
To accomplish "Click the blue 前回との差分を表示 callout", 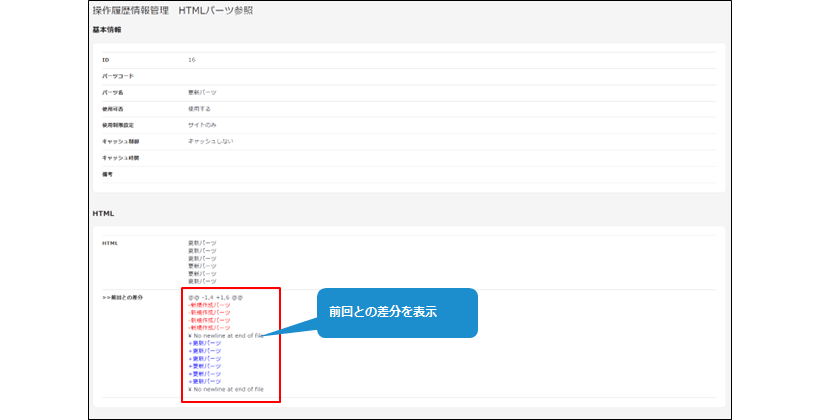I will pos(397,312).
